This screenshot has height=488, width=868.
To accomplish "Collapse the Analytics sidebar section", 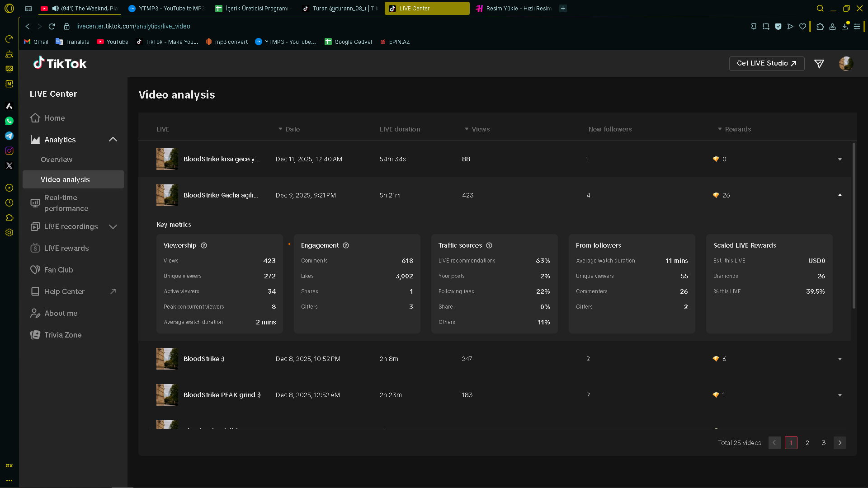I will coord(113,140).
